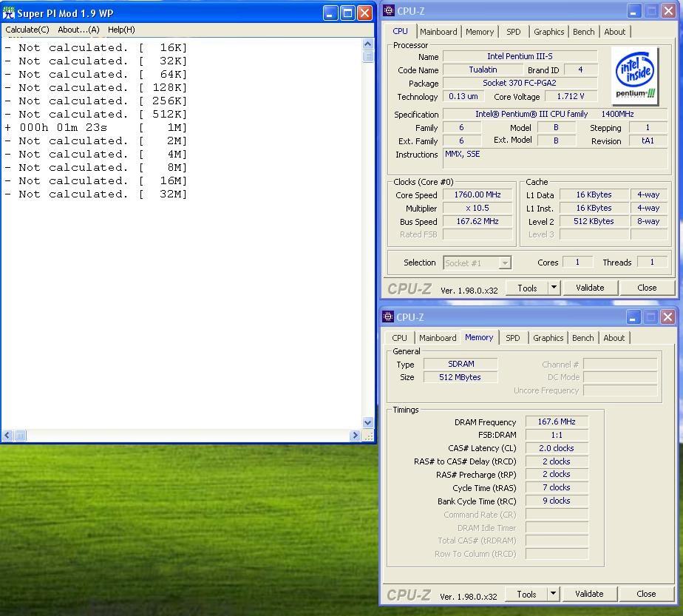Screen dimensions: 683x616
Task: Click the Level 2 cache value 512 KBytes
Action: pyautogui.click(x=594, y=221)
